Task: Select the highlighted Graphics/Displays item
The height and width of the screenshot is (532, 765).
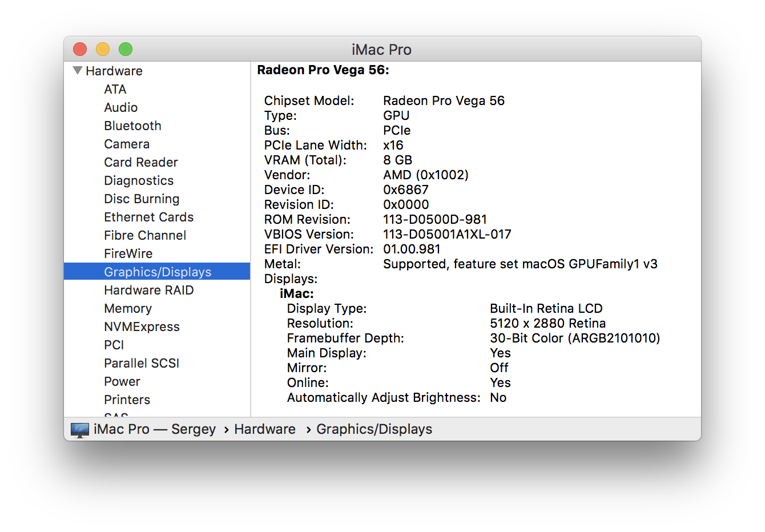Action: point(158,272)
